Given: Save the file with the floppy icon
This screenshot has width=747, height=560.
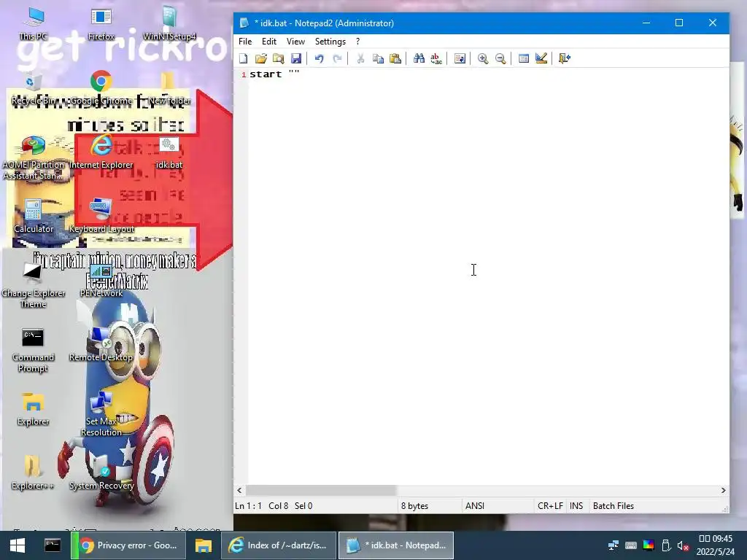Looking at the screenshot, I should pos(296,58).
